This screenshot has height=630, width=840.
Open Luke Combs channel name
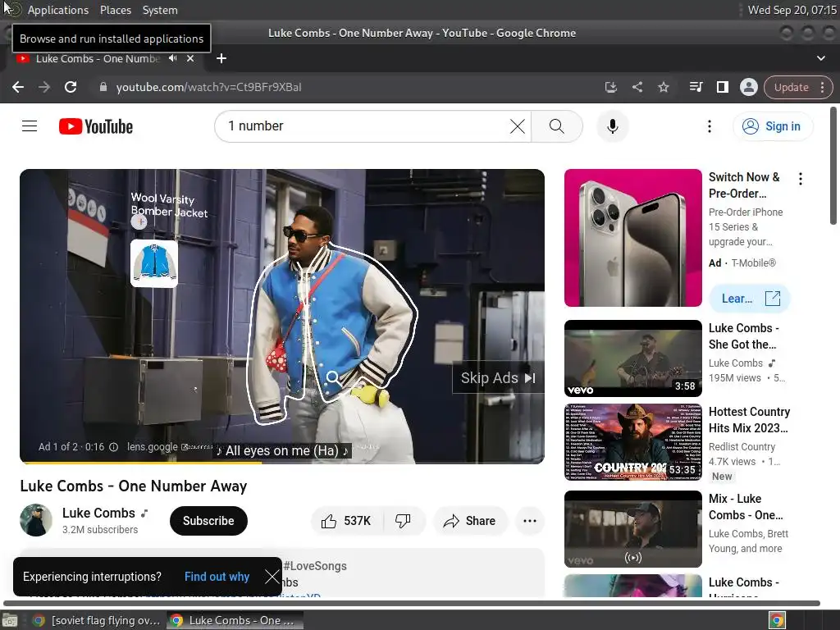pyautogui.click(x=98, y=514)
